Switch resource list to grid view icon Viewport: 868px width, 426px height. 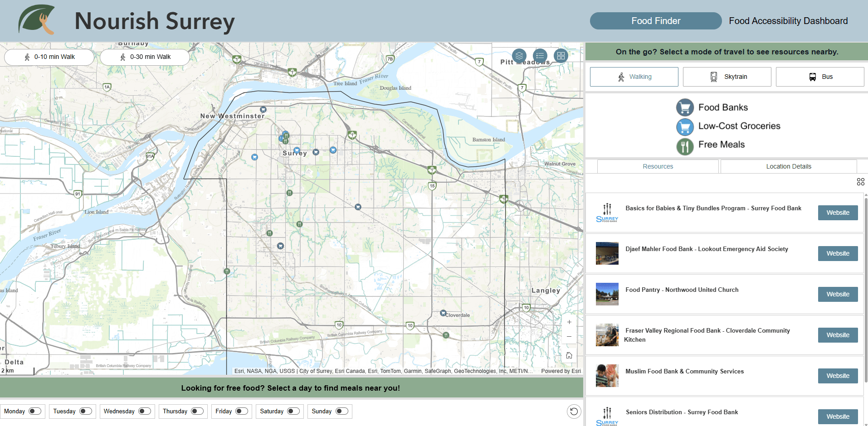(x=860, y=182)
